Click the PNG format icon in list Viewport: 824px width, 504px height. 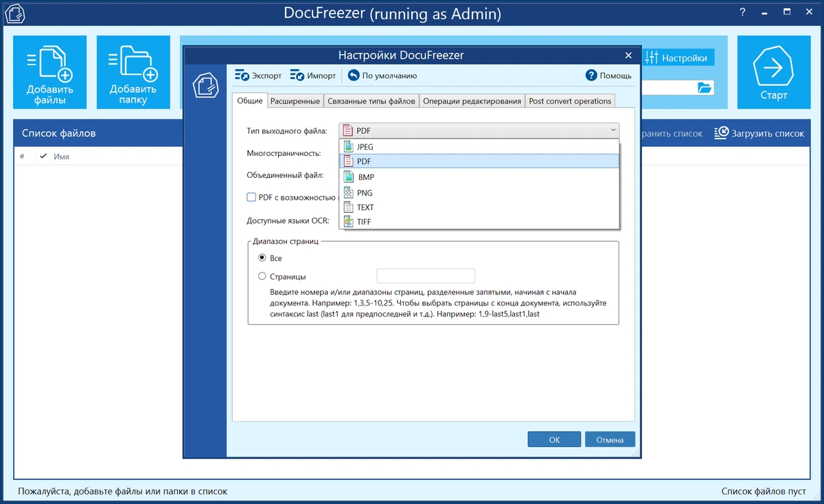[x=348, y=193]
